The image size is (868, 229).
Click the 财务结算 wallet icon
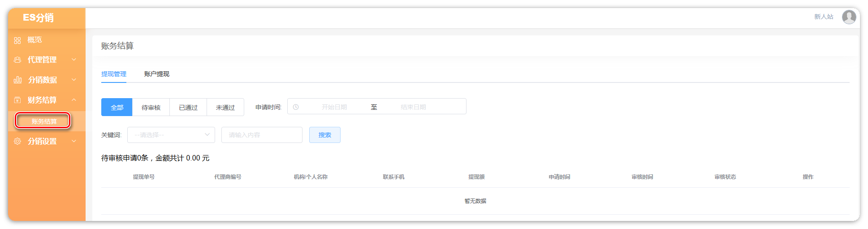coord(17,100)
